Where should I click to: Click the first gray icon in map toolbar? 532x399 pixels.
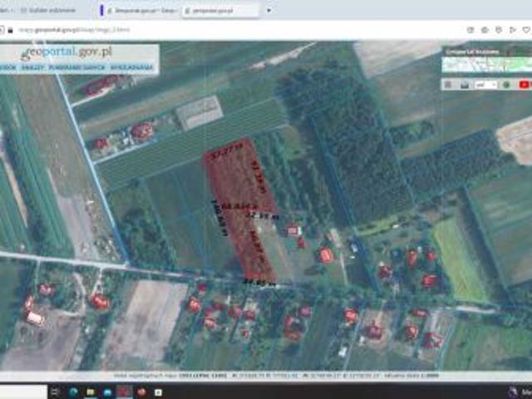click(x=449, y=84)
